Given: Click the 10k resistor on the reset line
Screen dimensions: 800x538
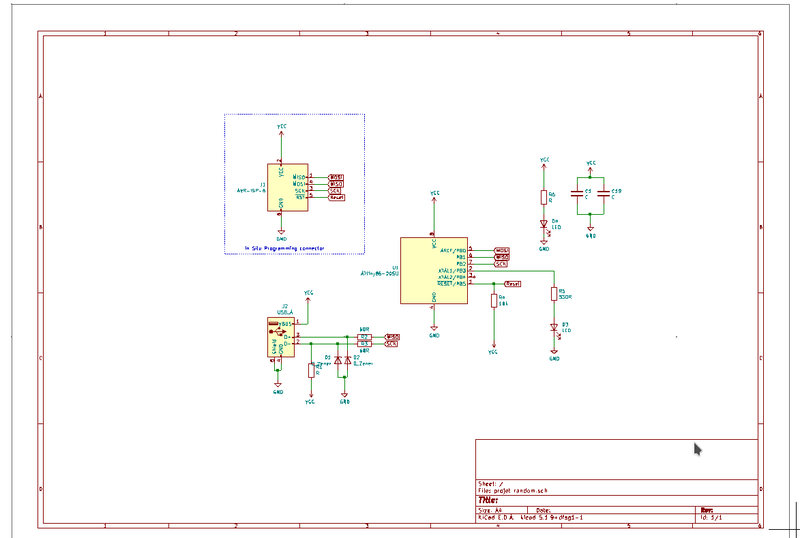Looking at the screenshot, I should coord(493,300).
